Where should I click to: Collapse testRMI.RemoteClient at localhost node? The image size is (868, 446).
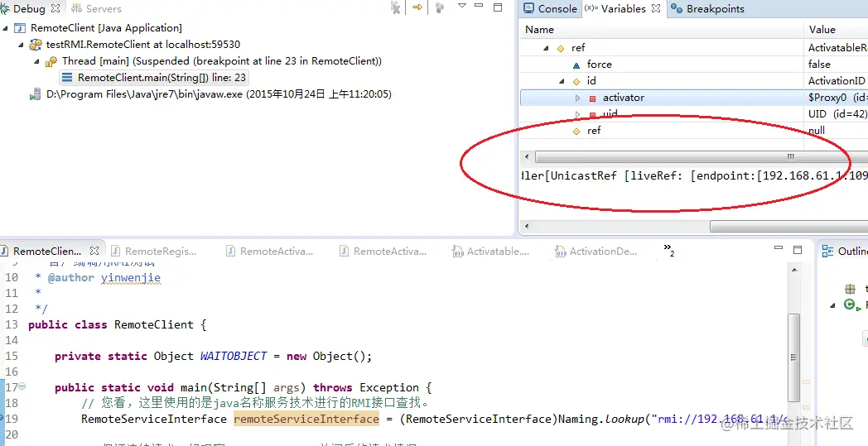[x=22, y=45]
